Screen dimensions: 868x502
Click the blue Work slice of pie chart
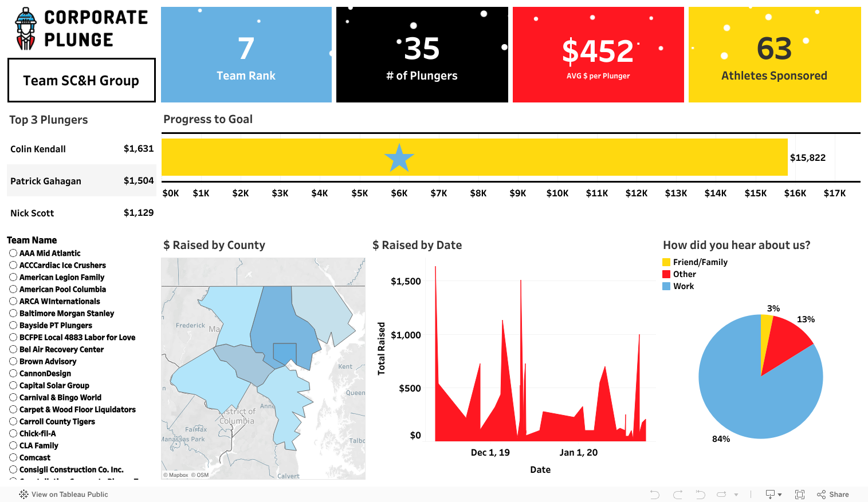pyautogui.click(x=745, y=401)
